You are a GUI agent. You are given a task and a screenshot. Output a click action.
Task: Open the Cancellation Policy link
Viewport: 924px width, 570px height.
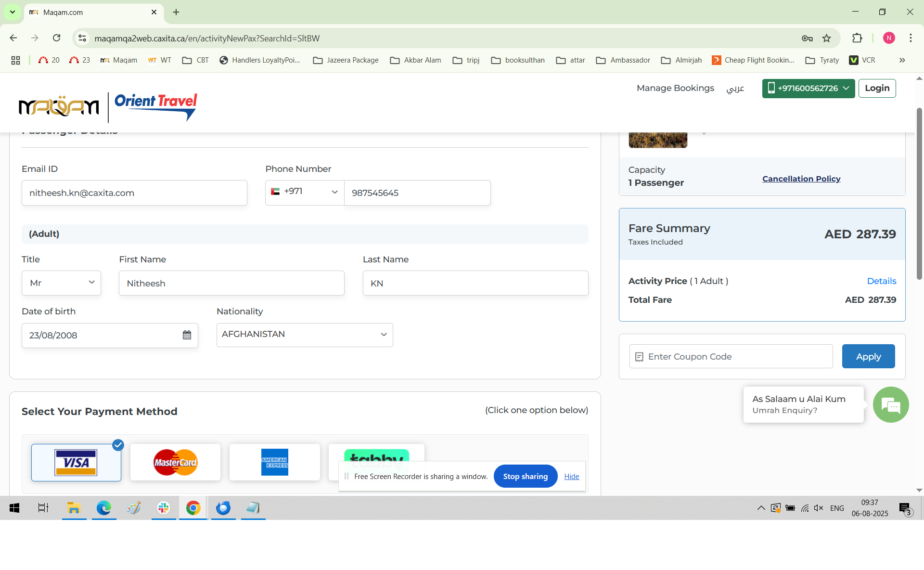pos(801,179)
